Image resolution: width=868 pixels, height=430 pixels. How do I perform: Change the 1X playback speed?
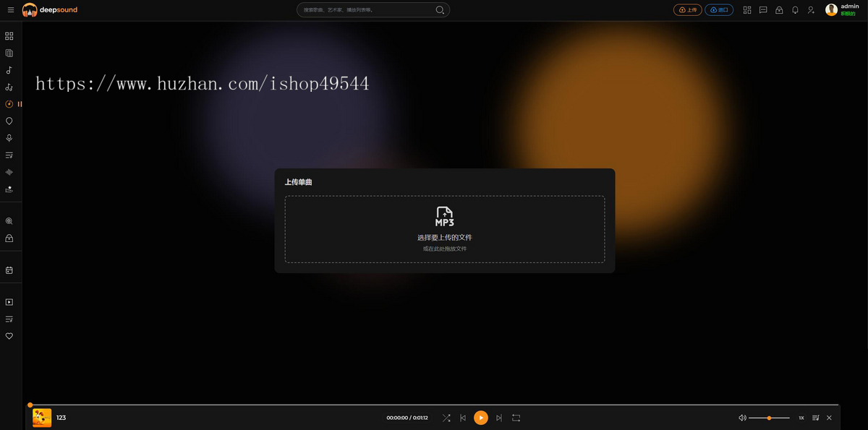(801, 418)
